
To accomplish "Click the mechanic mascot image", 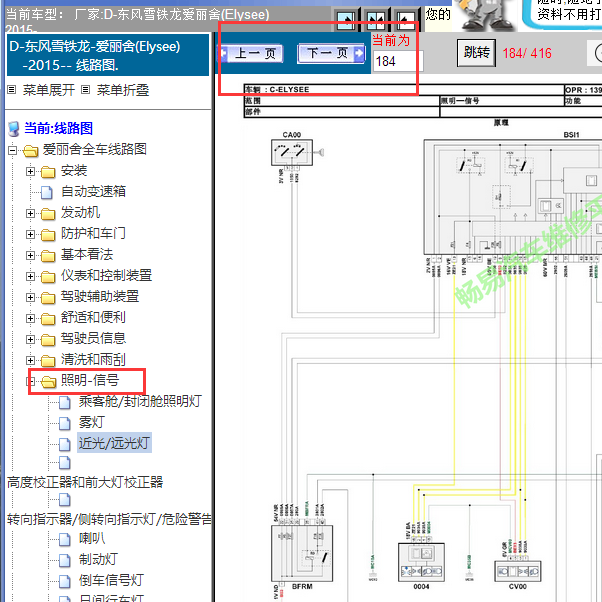I will click(486, 15).
